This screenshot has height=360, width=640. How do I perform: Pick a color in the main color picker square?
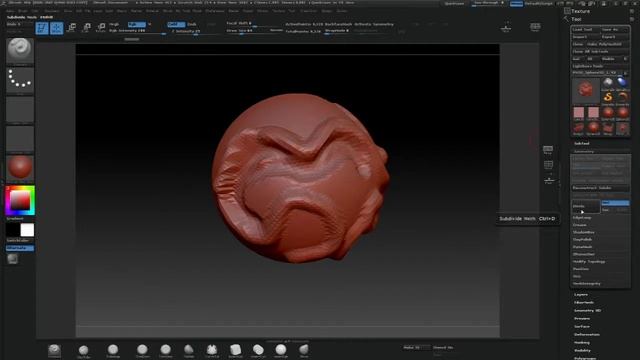tap(20, 200)
